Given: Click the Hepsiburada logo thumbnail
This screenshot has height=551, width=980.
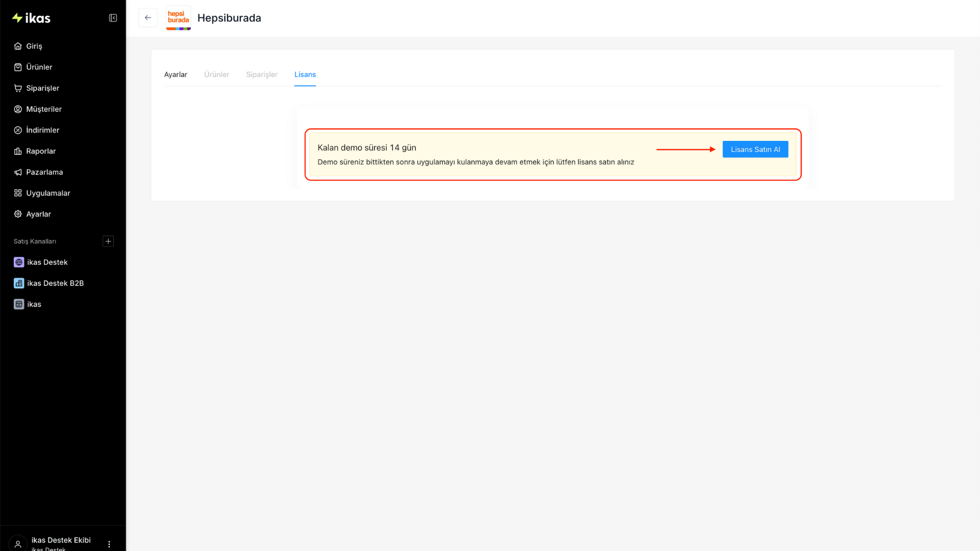Looking at the screenshot, I should (x=178, y=18).
